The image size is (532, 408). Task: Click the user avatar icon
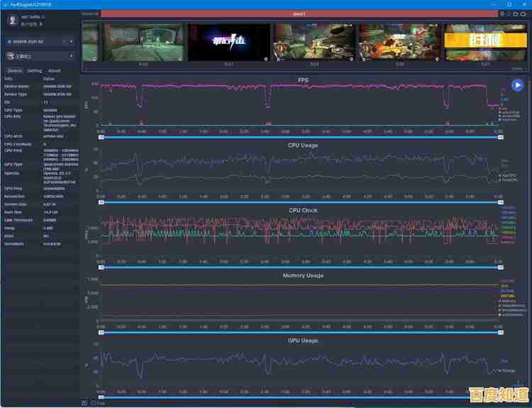click(12, 21)
